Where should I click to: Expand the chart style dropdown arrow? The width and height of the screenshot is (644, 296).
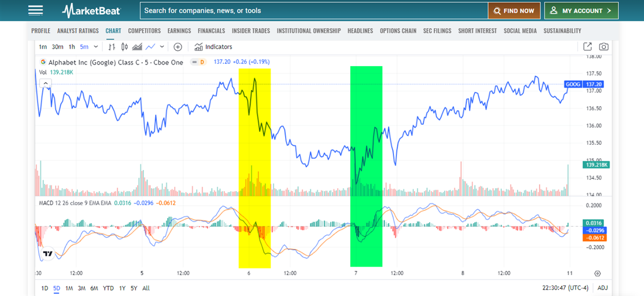162,47
